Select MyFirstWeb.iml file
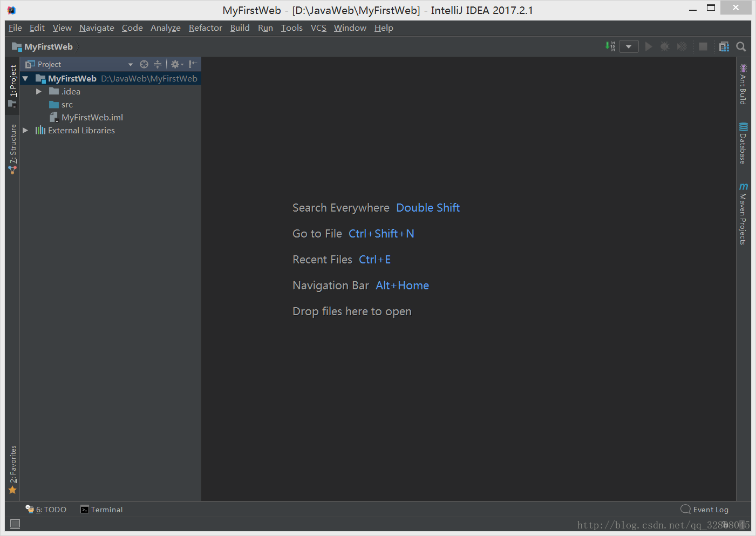Image resolution: width=756 pixels, height=536 pixels. point(86,117)
